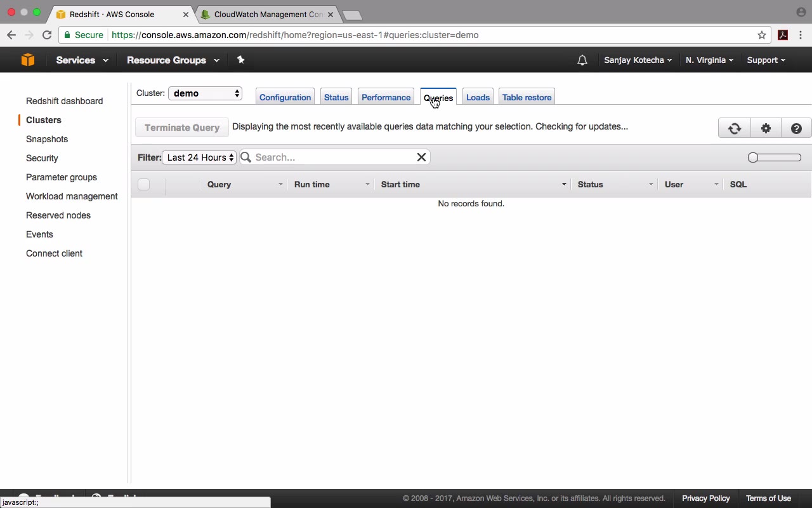This screenshot has width=812, height=508.
Task: Click the AWS orange cube home icon
Action: pyautogui.click(x=27, y=60)
